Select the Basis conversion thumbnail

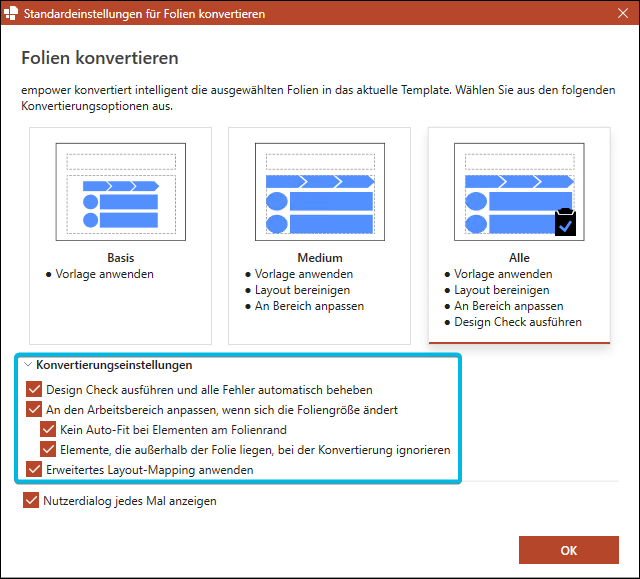[120, 192]
